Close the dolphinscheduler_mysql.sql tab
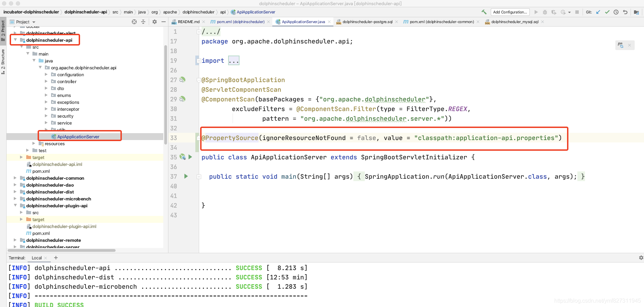 click(x=543, y=22)
